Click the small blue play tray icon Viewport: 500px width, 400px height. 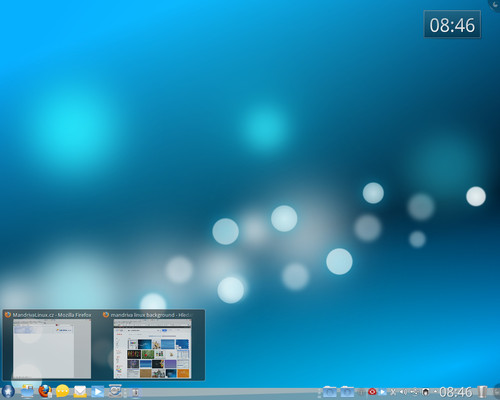click(x=382, y=392)
